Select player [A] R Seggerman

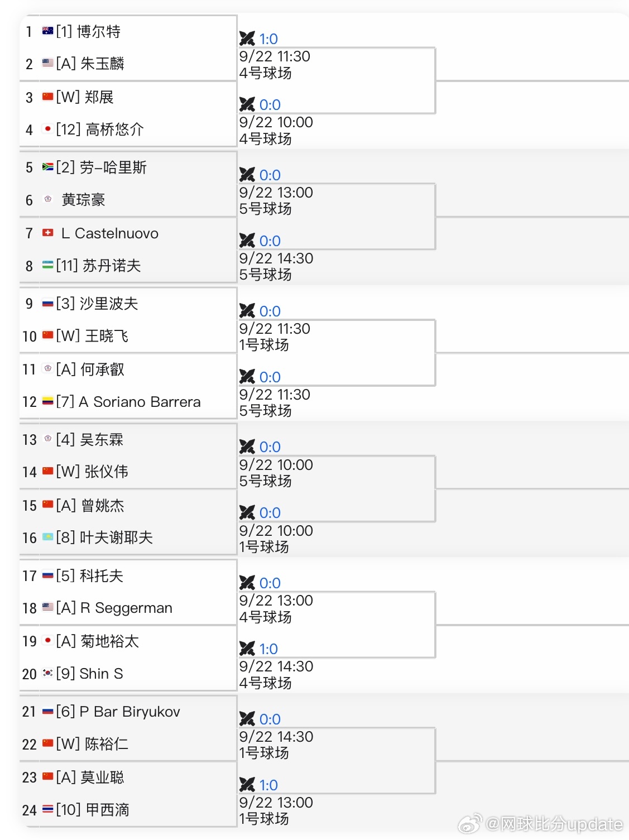(114, 608)
